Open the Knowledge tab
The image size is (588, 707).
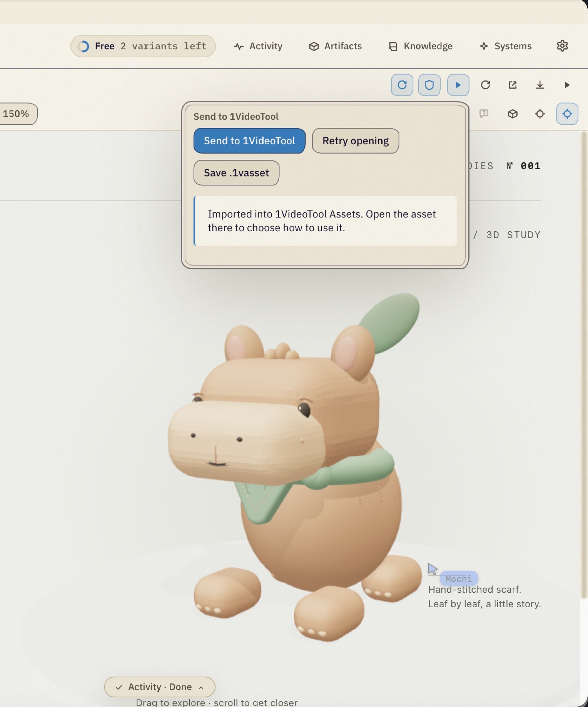(x=421, y=46)
